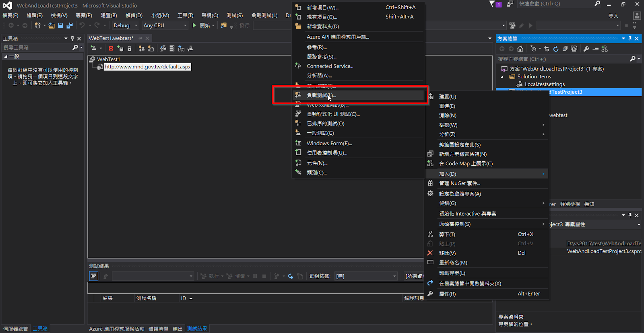Click the green Start play button
This screenshot has width=644, height=333.
click(x=194, y=25)
